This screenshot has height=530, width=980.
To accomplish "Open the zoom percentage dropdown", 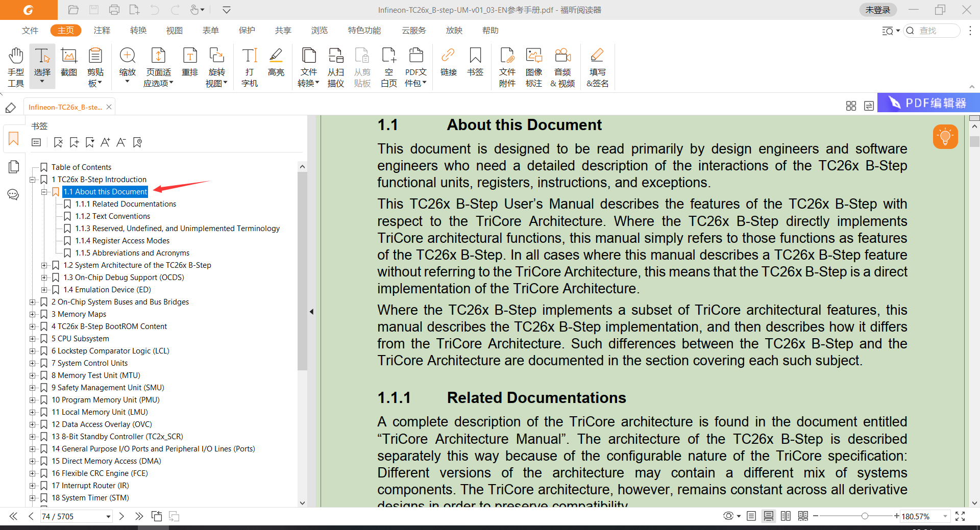I will point(945,516).
